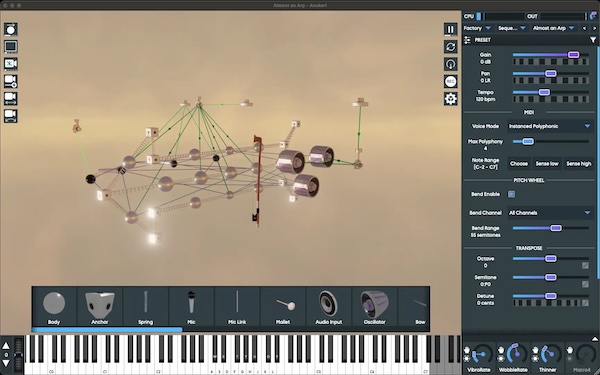Click the skybox sphere icon in left toolbar
The image size is (600, 375).
point(11,29)
